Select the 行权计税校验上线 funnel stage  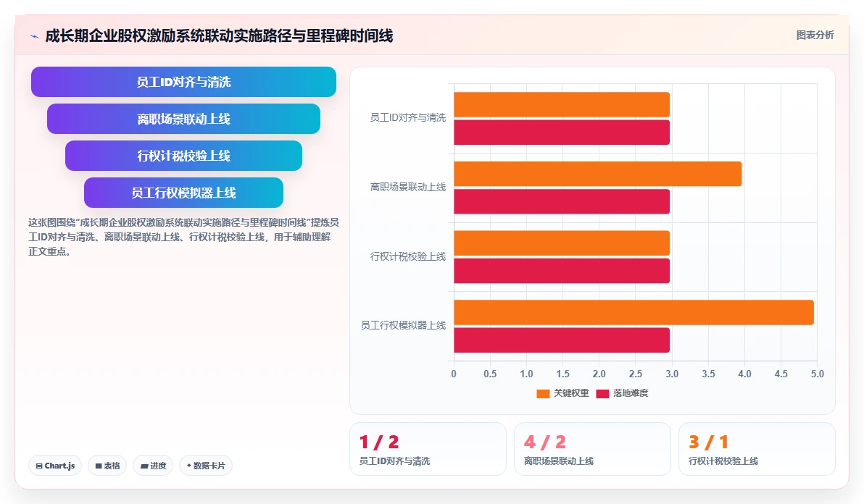[x=183, y=156]
